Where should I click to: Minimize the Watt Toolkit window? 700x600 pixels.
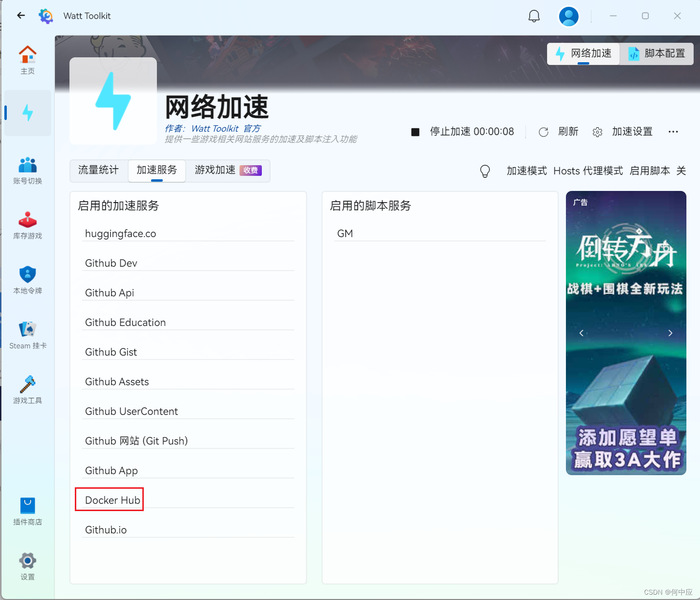click(613, 16)
